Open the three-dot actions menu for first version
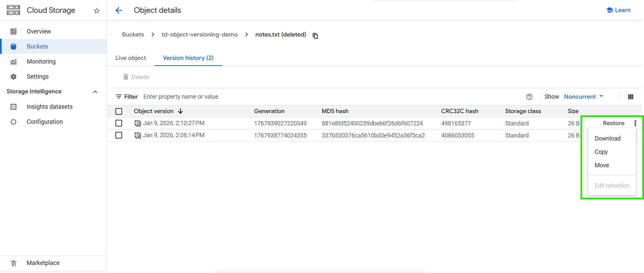The height and width of the screenshot is (273, 644). (635, 123)
